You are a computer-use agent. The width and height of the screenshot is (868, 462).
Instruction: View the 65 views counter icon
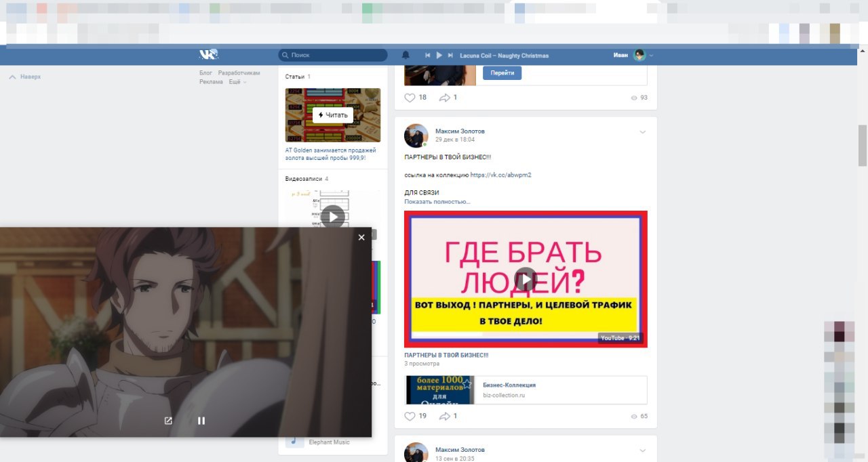coord(635,417)
